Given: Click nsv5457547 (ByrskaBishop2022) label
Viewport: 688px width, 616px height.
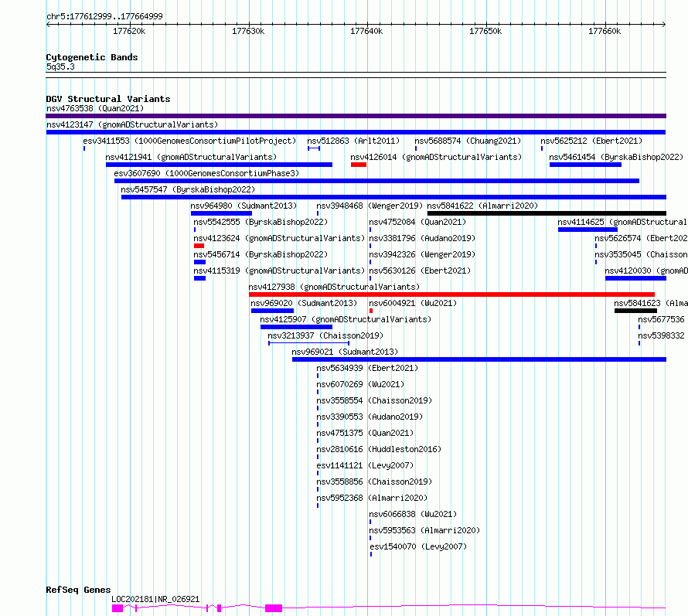Looking at the screenshot, I should [188, 189].
